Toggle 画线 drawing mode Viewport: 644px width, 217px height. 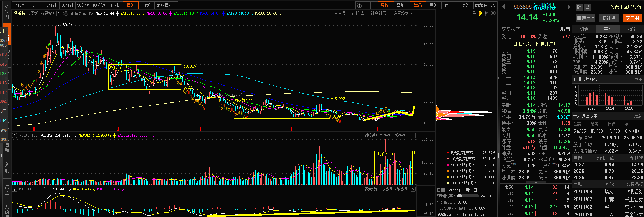(x=434, y=5)
